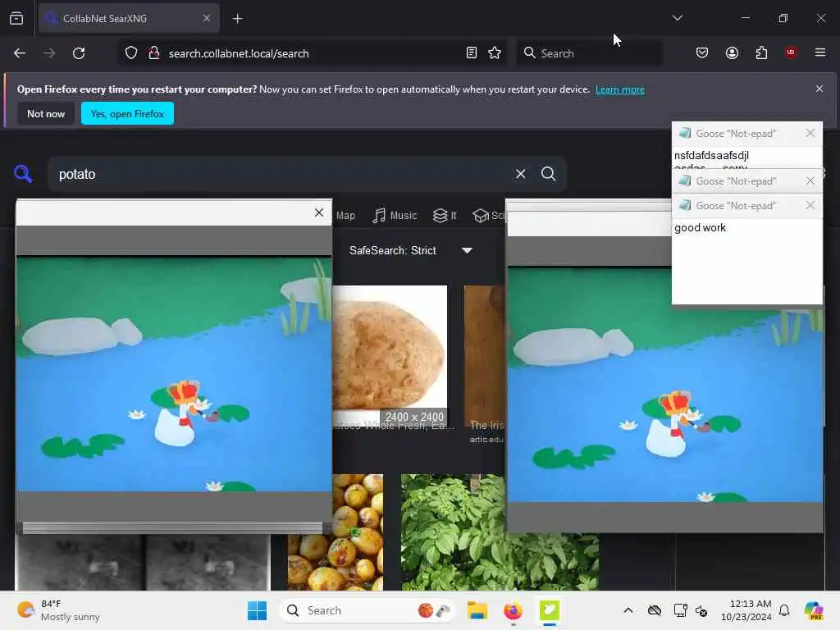
Task: Show hidden system tray icons
Action: (628, 610)
